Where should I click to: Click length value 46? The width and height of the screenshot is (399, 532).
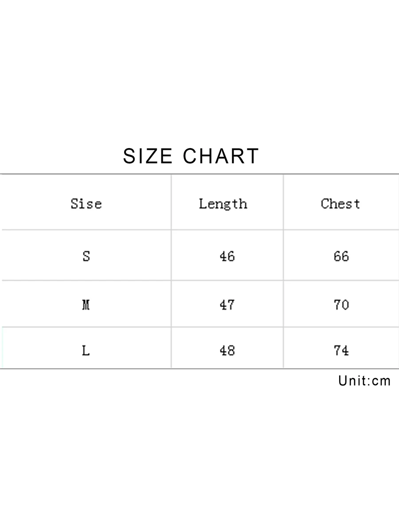[227, 256]
